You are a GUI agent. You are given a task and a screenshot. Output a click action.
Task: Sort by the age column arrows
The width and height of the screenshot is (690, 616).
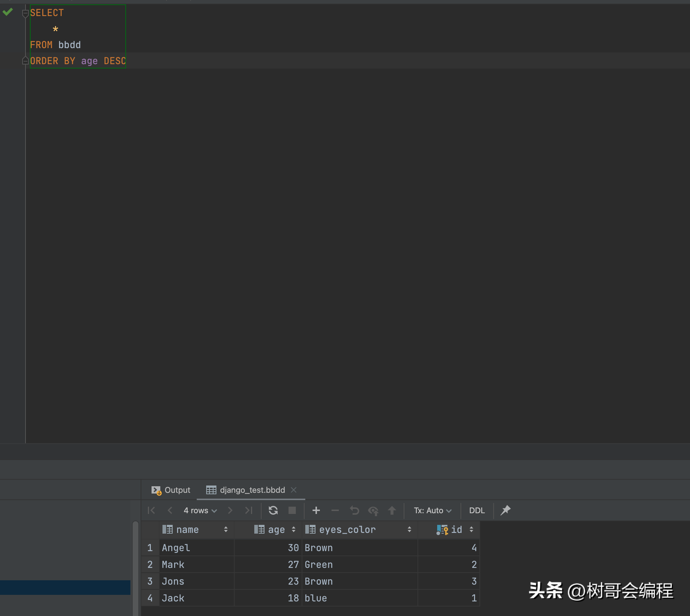click(x=294, y=530)
